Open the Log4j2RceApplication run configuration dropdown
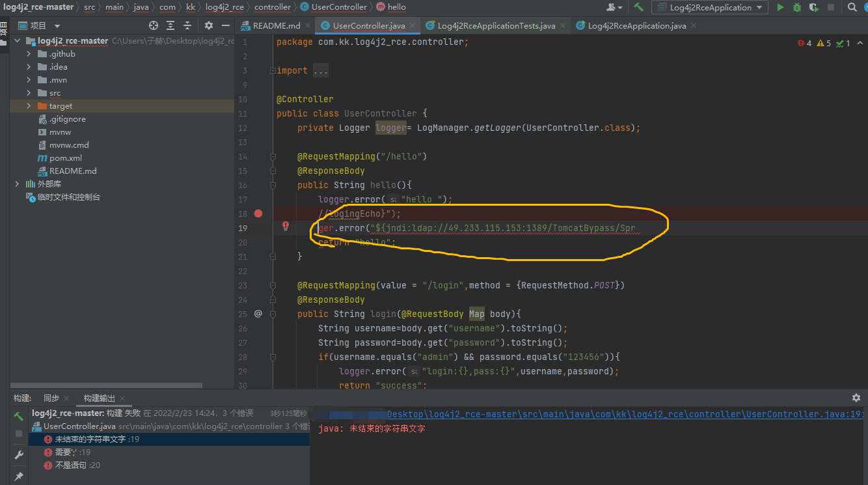Screen dimensions: 868x485 tap(709, 7)
